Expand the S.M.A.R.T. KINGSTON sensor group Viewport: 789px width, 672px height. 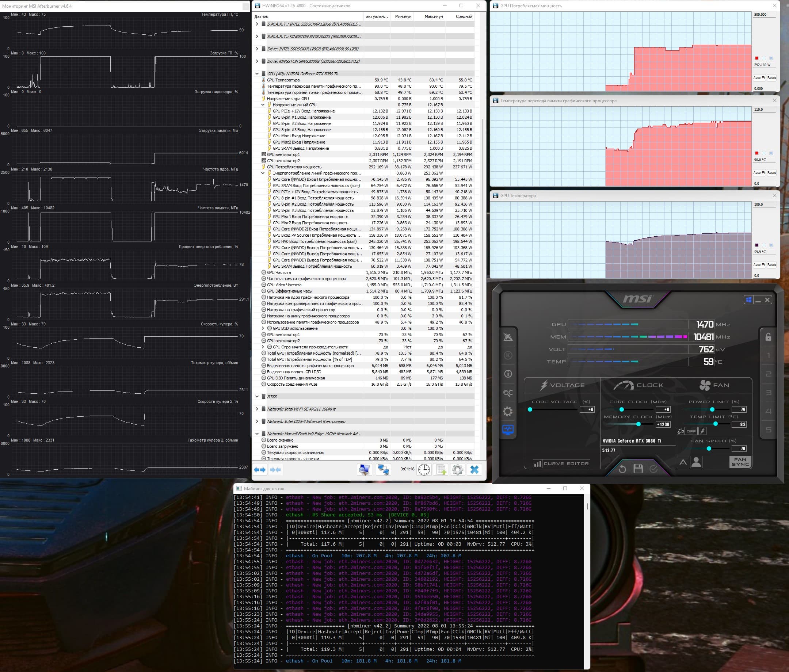pos(257,37)
